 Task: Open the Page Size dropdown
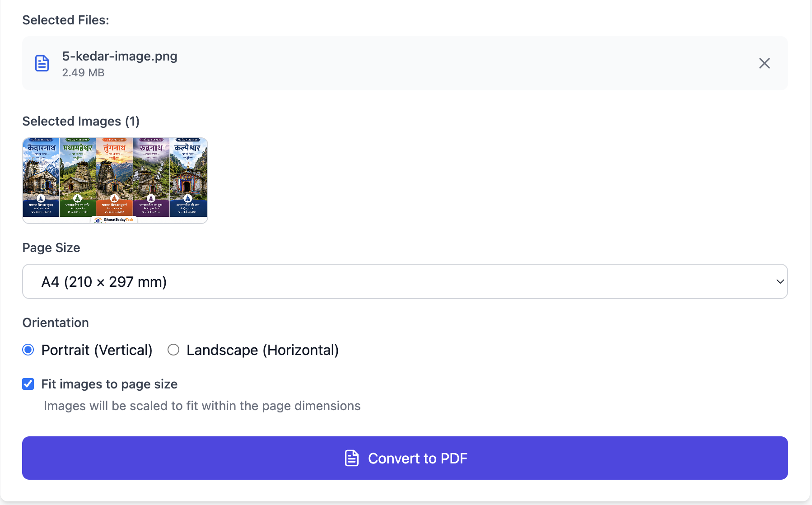tap(405, 281)
